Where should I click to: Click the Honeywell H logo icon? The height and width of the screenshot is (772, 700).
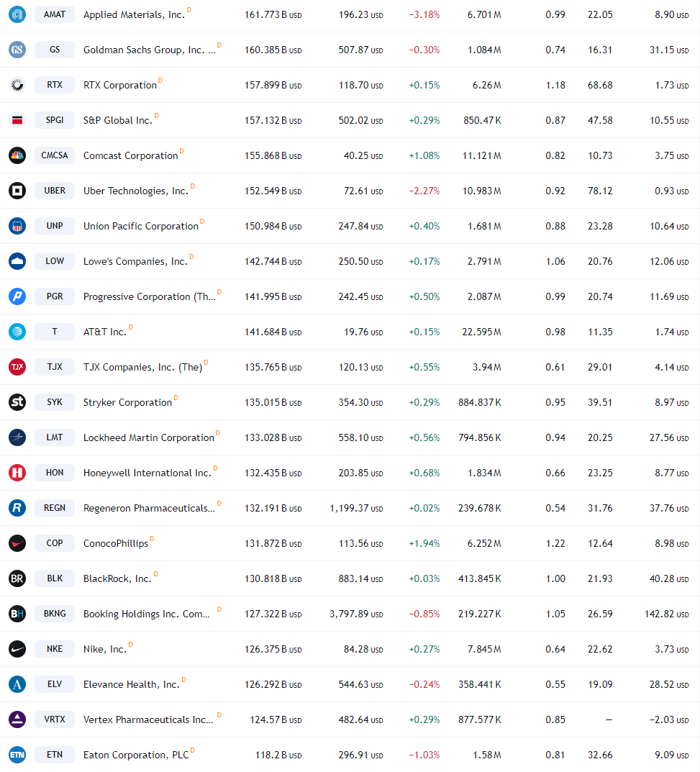click(x=17, y=473)
